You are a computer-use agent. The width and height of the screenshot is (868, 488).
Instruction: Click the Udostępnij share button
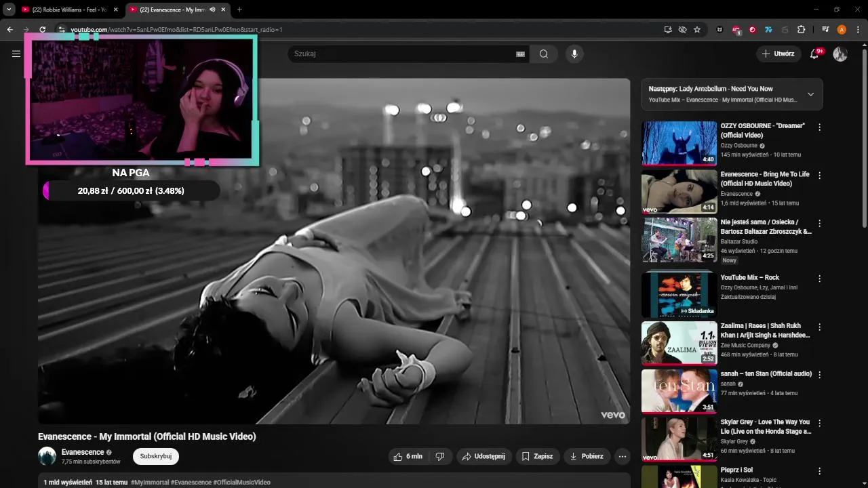coord(484,457)
